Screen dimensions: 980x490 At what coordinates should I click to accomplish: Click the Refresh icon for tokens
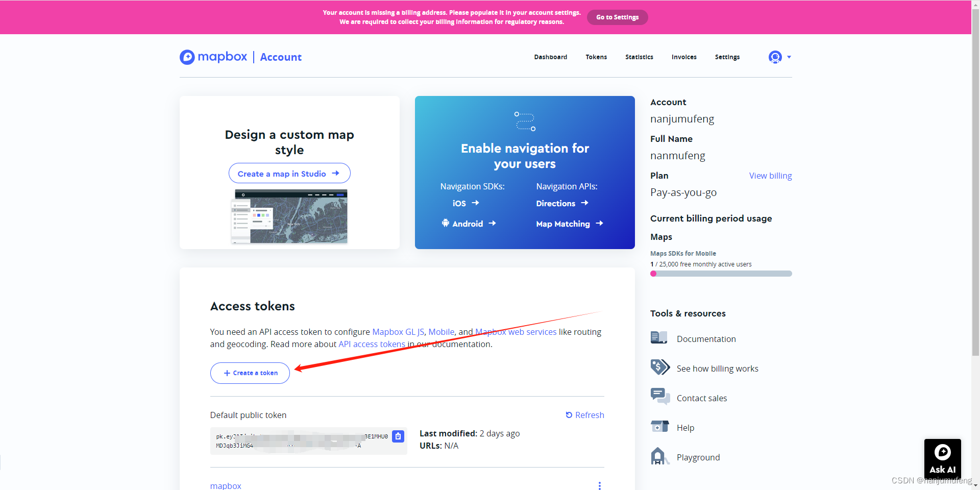570,415
